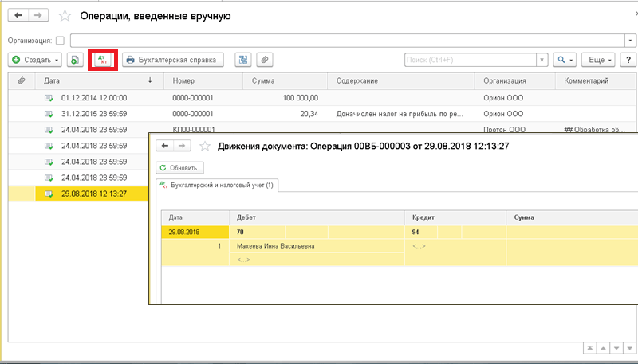Select the row dated 31.12.2015 23:59:59
638x364 pixels.
pos(323,114)
